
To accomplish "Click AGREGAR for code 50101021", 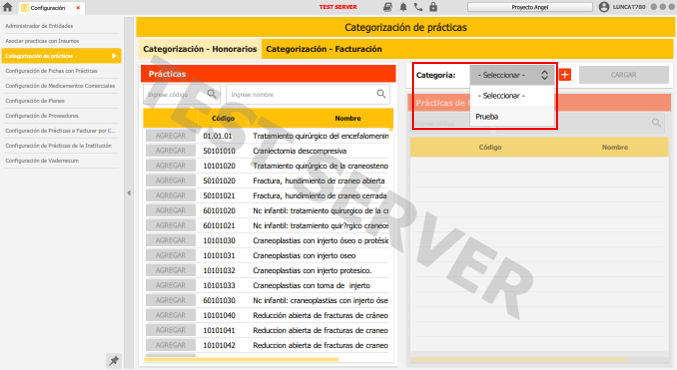I will (x=171, y=196).
